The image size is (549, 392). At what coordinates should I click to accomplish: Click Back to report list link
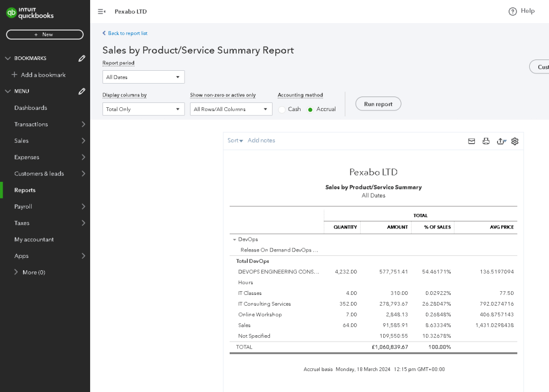pyautogui.click(x=127, y=33)
